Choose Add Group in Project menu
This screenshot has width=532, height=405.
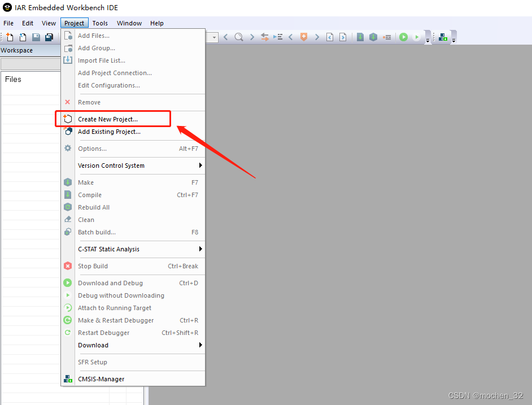133,48
